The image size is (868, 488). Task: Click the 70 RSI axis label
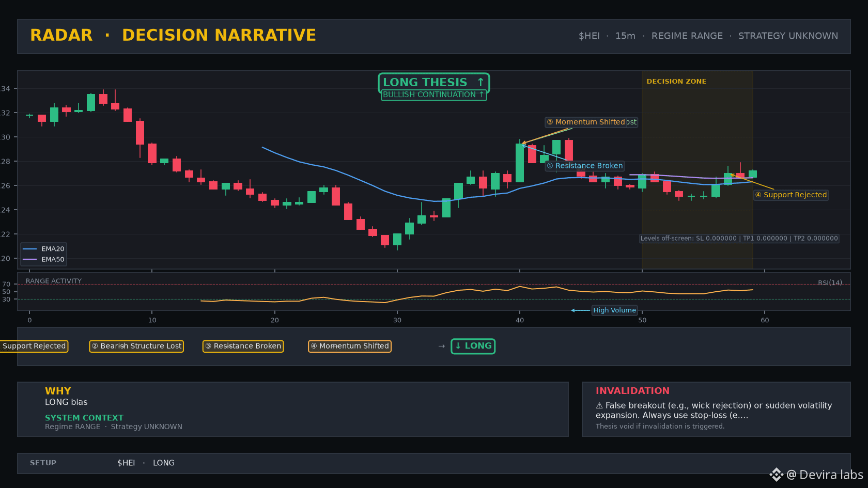pos(6,285)
